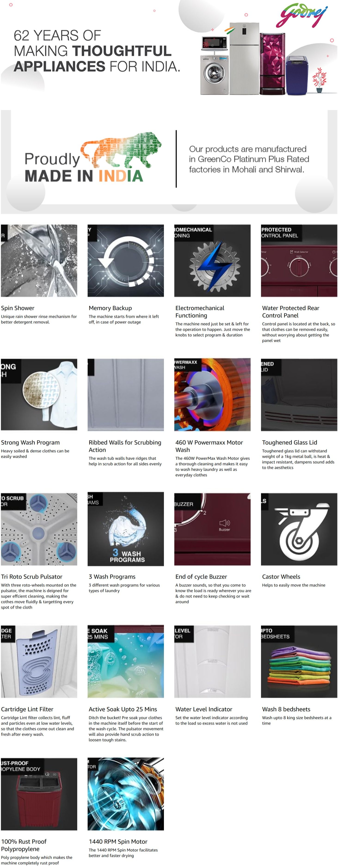The width and height of the screenshot is (338, 868).
Task: Open the 460 W Powermaxx Motor image
Action: pos(212,394)
